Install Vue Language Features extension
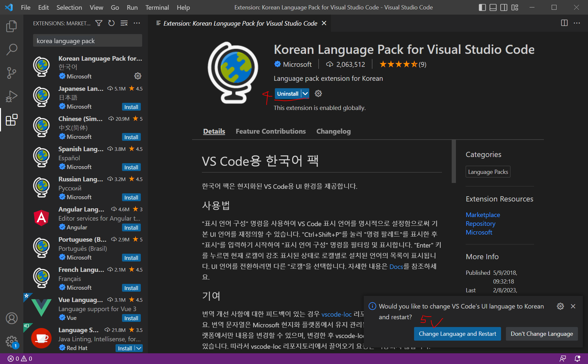588x364 pixels. coord(131,318)
